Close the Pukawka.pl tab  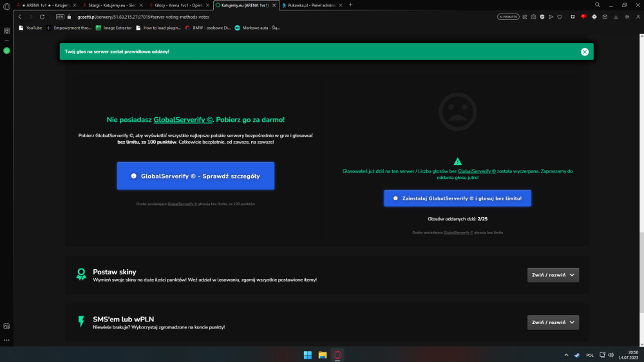[341, 5]
